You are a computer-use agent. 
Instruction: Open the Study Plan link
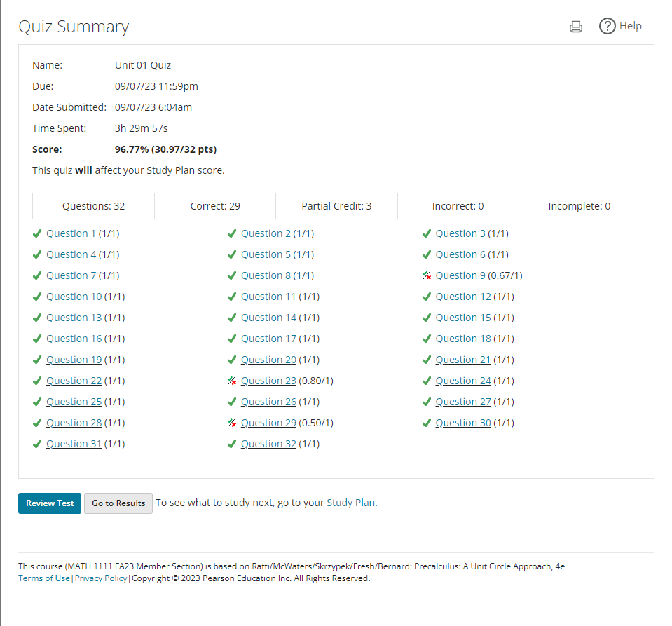350,503
